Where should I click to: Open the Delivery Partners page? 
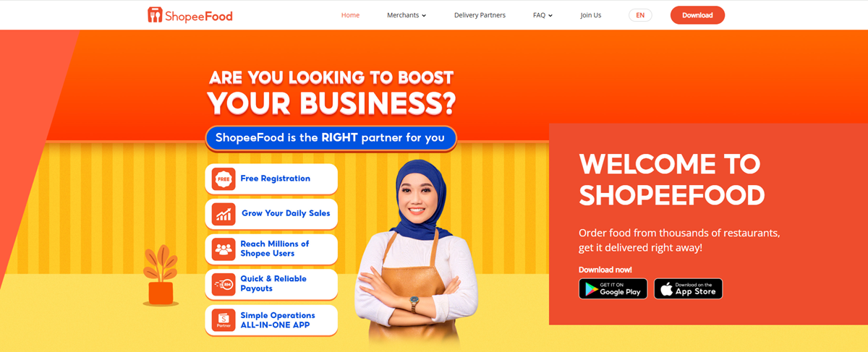click(480, 15)
